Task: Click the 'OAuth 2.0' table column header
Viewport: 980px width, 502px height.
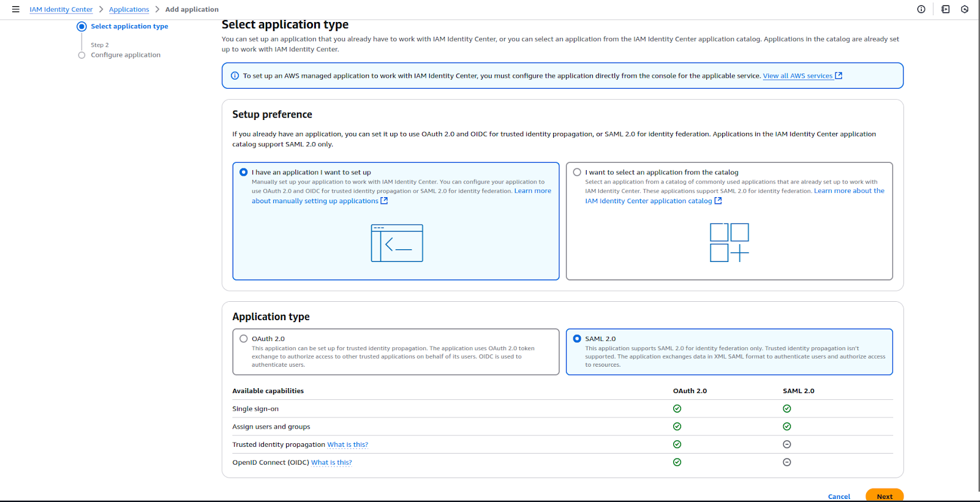Action: 690,391
